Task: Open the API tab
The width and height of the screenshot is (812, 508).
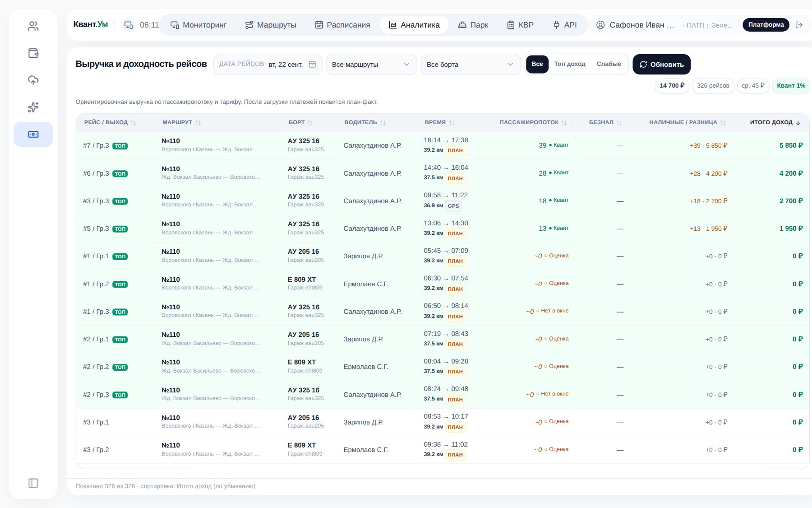Action: [565, 25]
